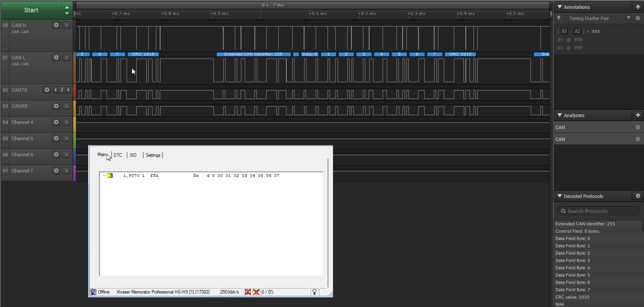Open the CANRX trigger setting

[x=67, y=106]
